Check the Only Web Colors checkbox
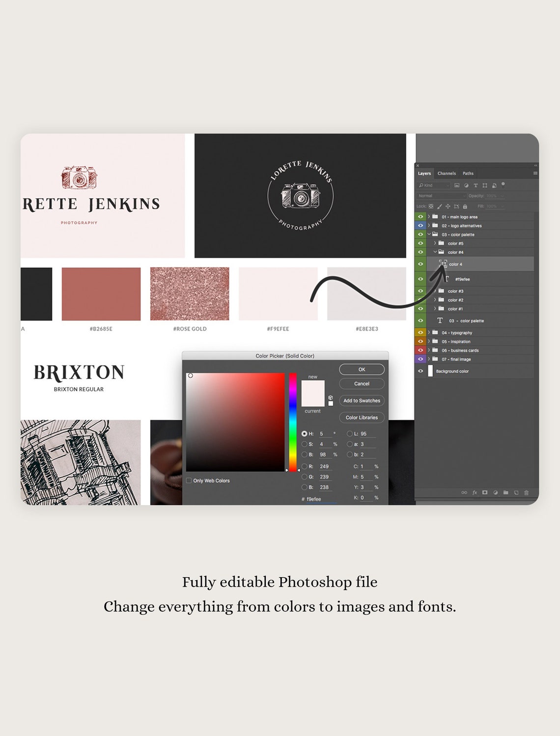Screen dimensions: 560x736 pos(190,481)
